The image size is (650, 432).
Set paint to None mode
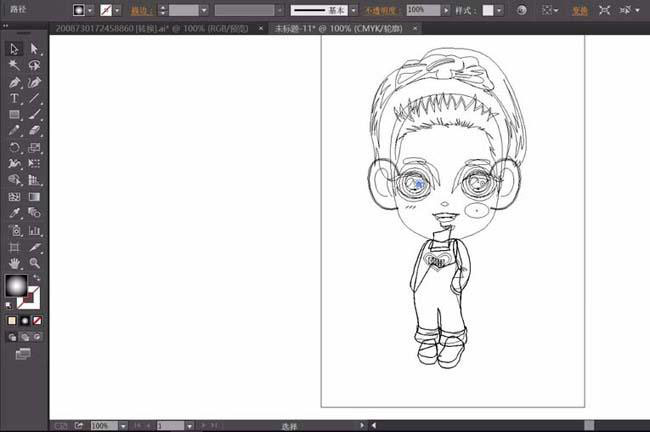pos(38,321)
